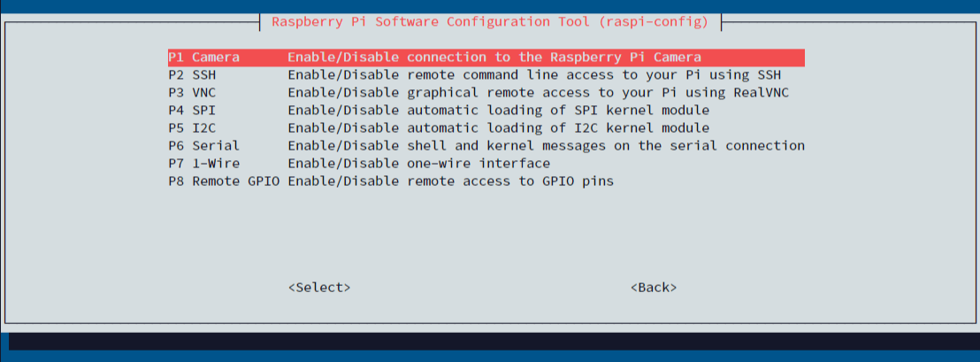Image resolution: width=980 pixels, height=362 pixels.
Task: Click the raspi-config title text
Action: pos(490,22)
